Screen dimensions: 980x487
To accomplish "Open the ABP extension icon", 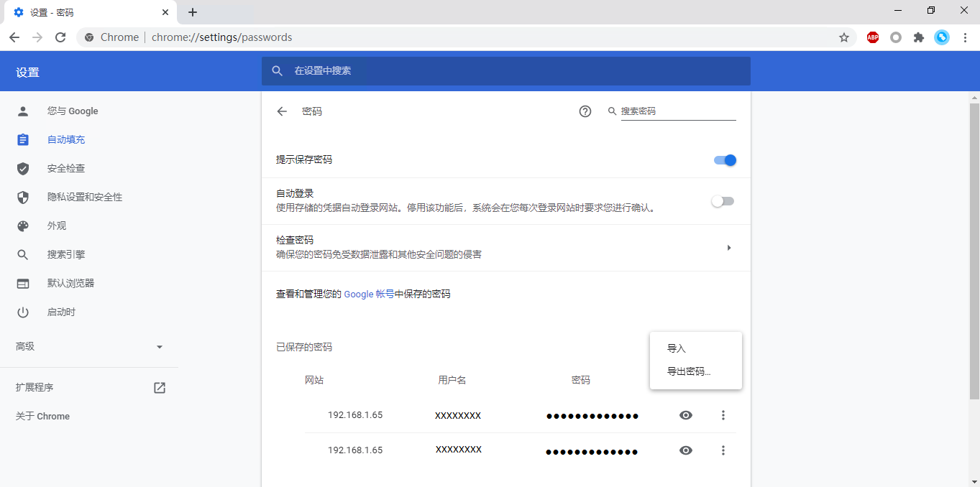I will pyautogui.click(x=873, y=37).
